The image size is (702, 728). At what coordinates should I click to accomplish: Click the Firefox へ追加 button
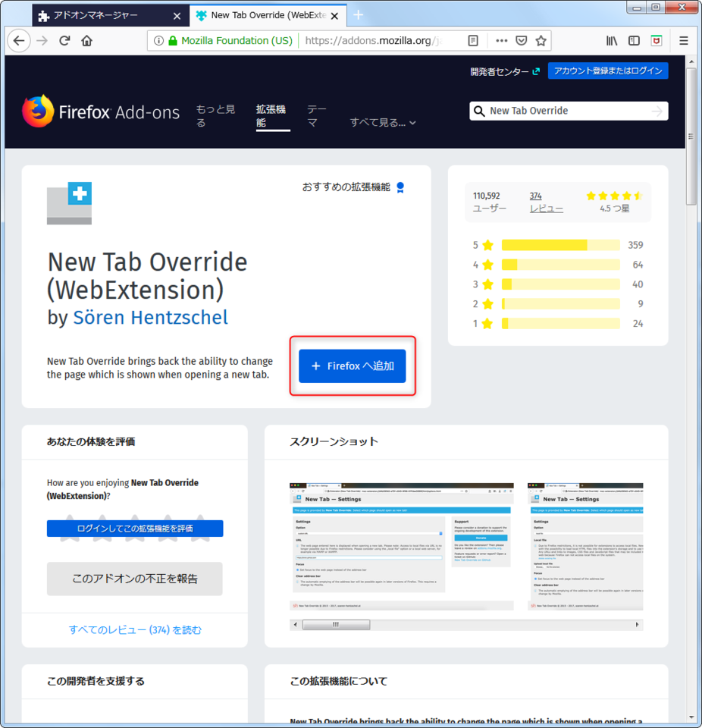click(353, 366)
